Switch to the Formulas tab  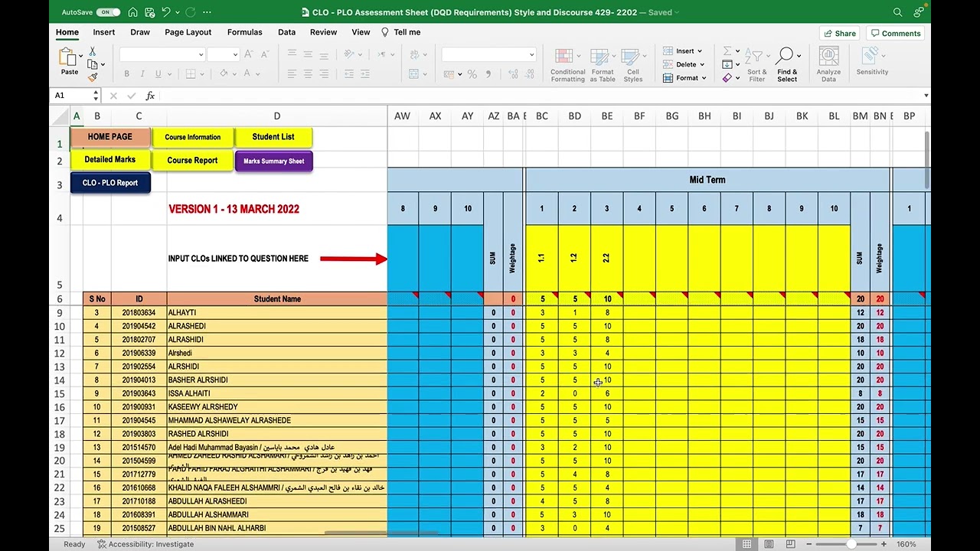point(245,32)
